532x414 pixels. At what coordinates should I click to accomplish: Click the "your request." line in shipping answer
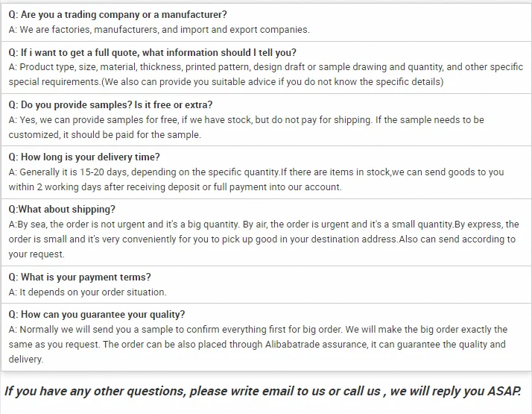tap(37, 254)
